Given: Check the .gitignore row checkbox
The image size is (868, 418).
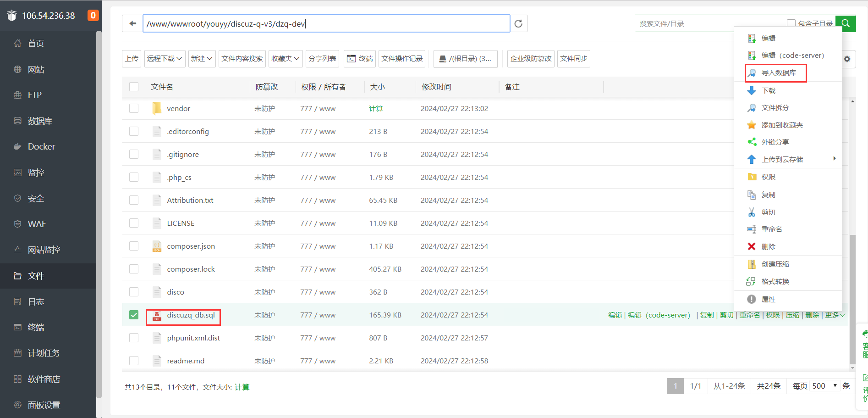Looking at the screenshot, I should (134, 154).
